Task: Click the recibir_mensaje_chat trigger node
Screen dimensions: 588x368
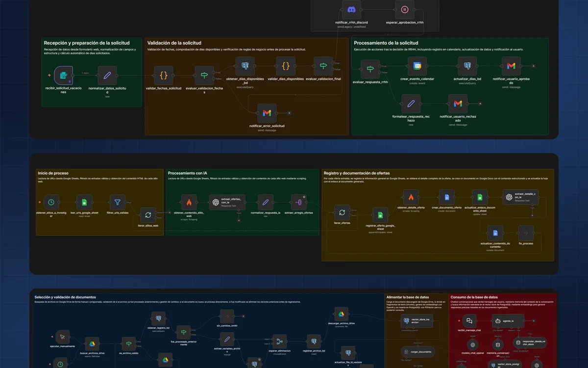Action: pos(469,321)
